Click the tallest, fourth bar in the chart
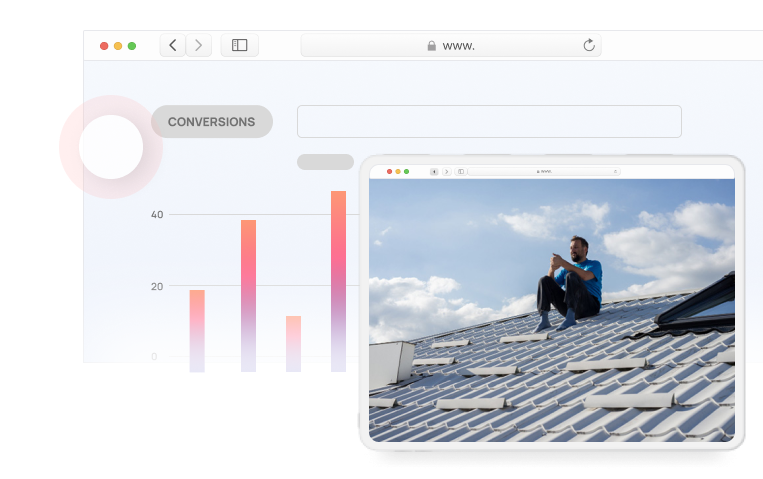The height and width of the screenshot is (479, 763). point(338,280)
